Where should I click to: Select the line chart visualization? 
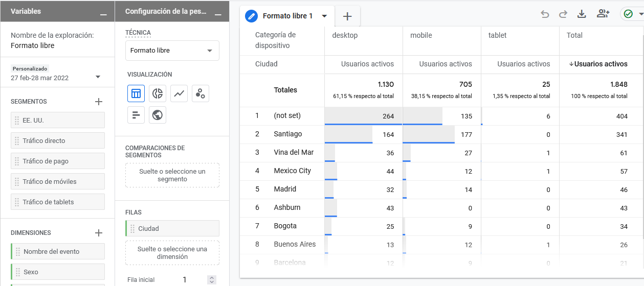179,93
